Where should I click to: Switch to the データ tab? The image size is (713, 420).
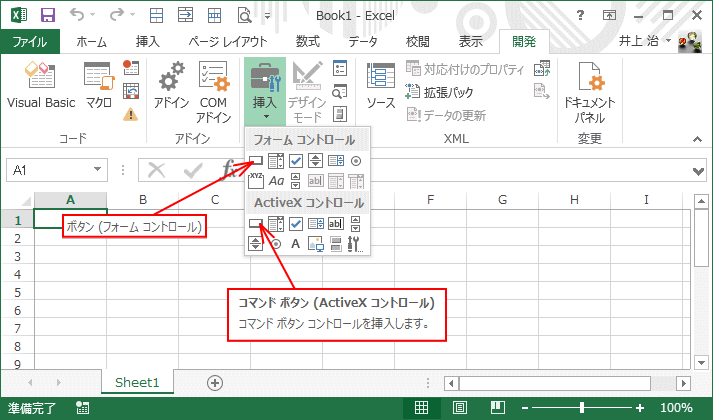[x=363, y=42]
